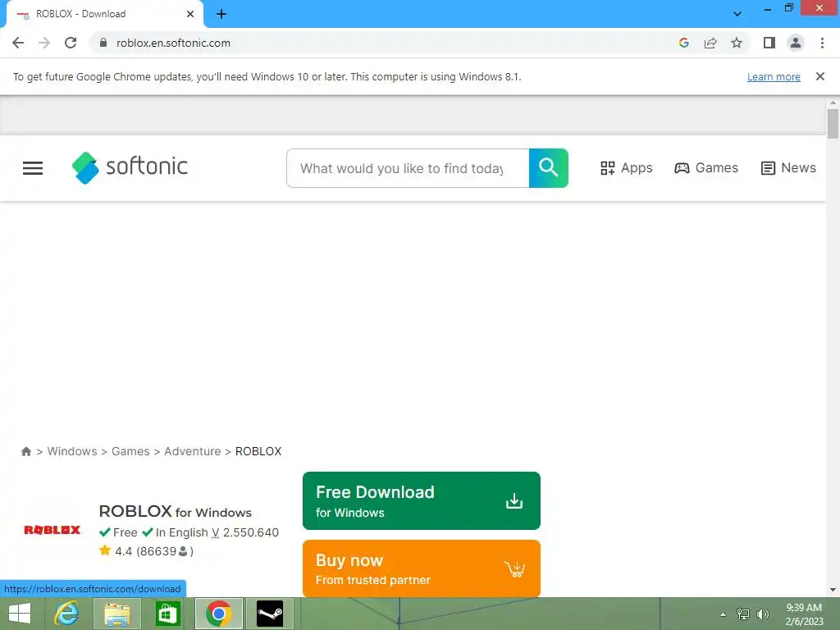The image size is (840, 630).
Task: Open the Games section
Action: coord(706,168)
